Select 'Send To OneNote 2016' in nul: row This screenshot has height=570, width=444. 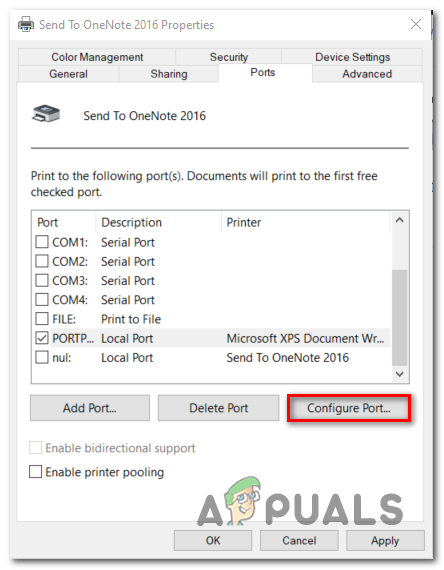tap(287, 358)
